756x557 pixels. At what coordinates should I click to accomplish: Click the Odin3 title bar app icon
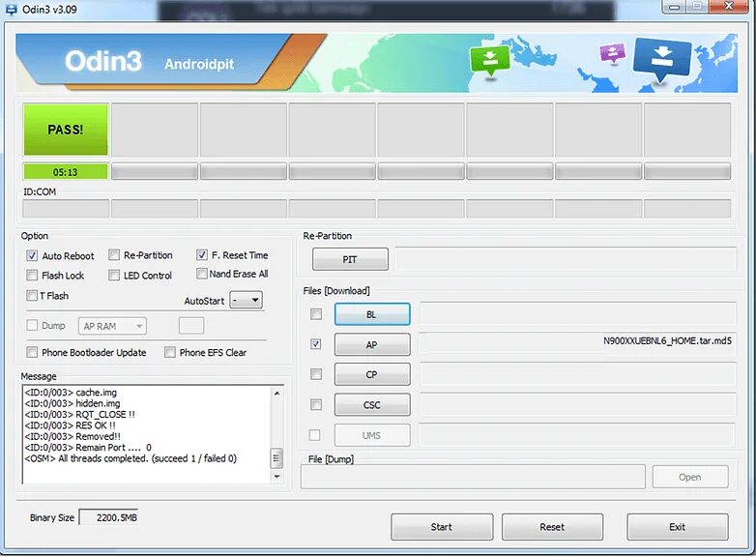(11, 9)
